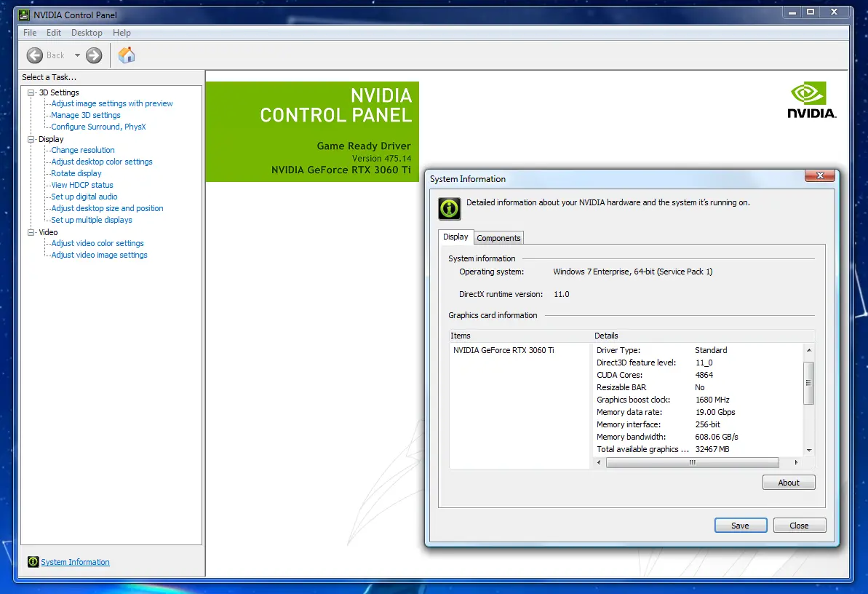Click the Driver Type row
The height and width of the screenshot is (594, 868).
tap(698, 350)
